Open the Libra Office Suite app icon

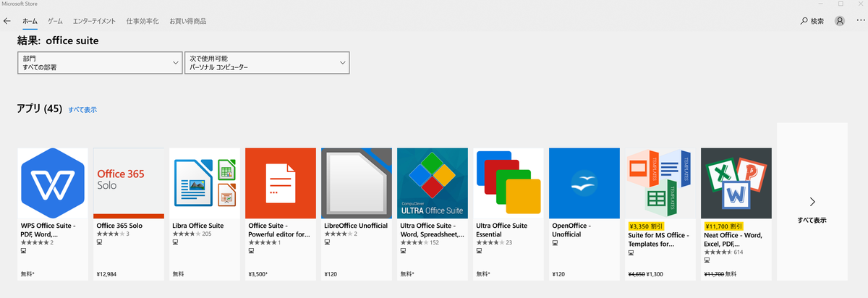point(205,183)
